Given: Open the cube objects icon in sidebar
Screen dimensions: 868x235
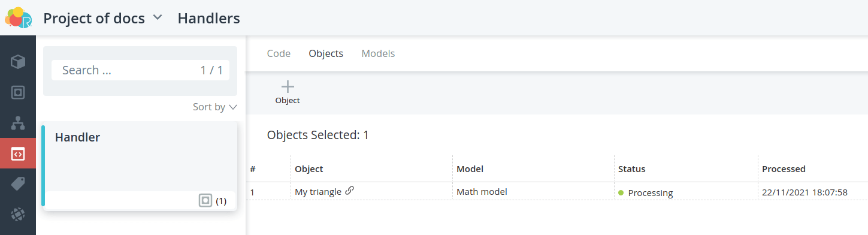Looking at the screenshot, I should tap(18, 61).
